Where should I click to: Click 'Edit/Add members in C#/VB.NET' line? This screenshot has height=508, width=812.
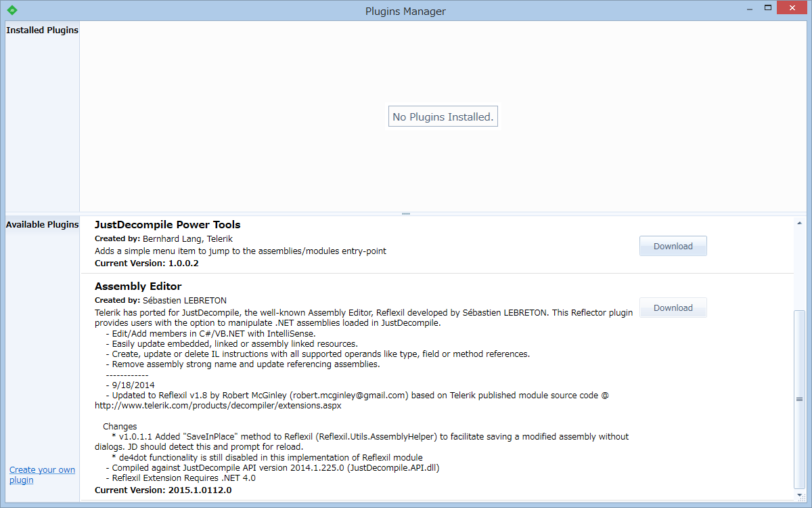tap(210, 333)
